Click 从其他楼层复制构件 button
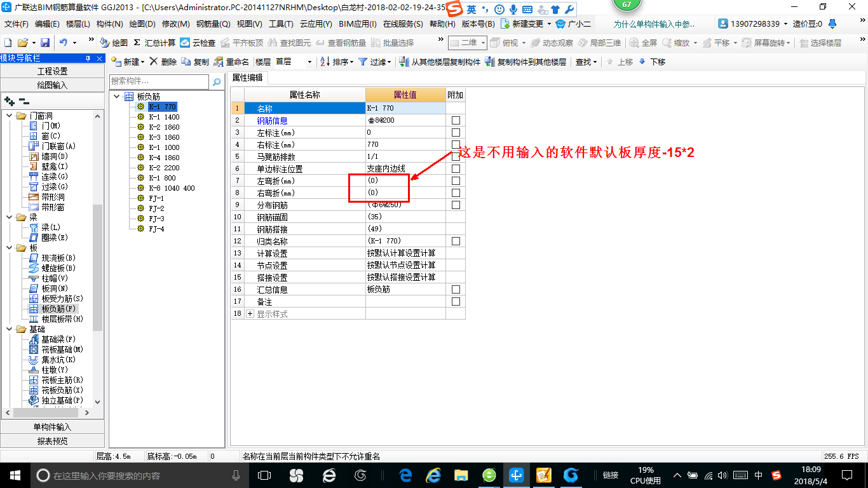Screen dimensions: 868x488 tap(440, 62)
